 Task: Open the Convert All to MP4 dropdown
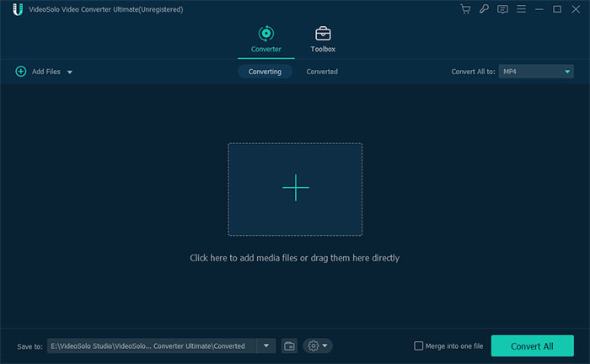[x=536, y=72]
